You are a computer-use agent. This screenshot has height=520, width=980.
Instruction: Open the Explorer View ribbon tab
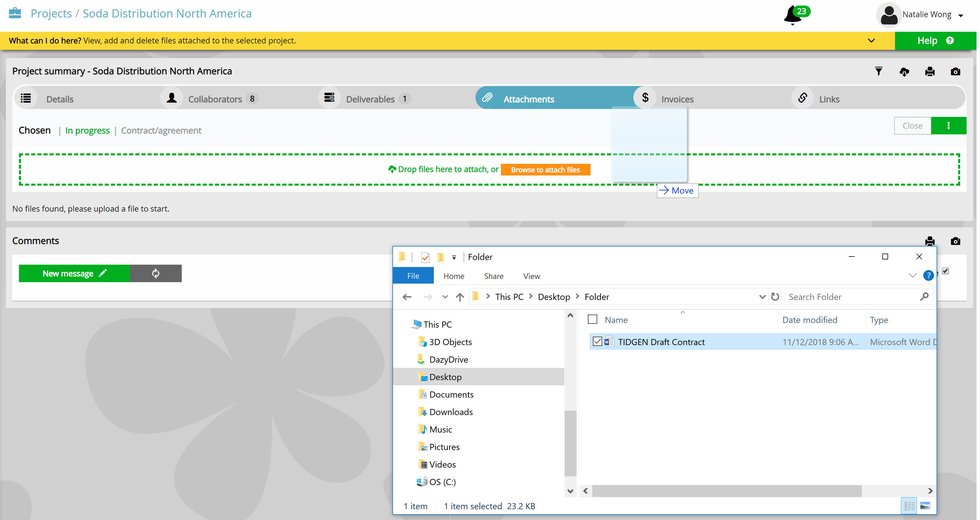(532, 276)
